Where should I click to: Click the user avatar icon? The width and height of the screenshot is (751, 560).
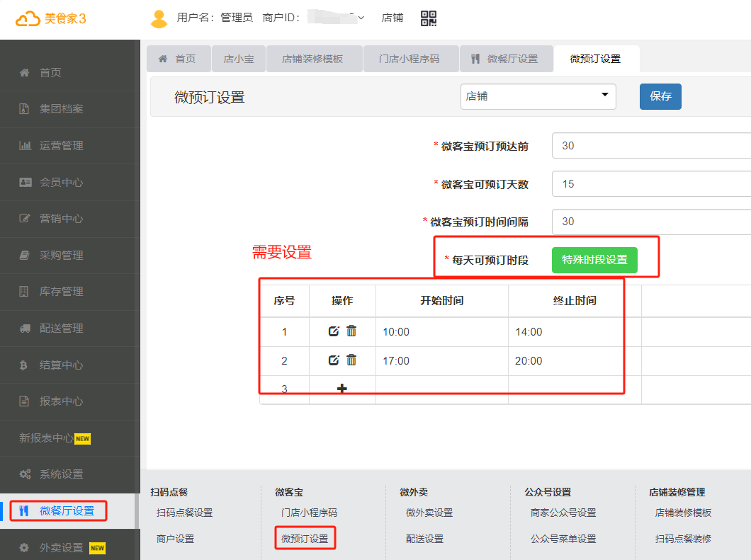tap(159, 18)
